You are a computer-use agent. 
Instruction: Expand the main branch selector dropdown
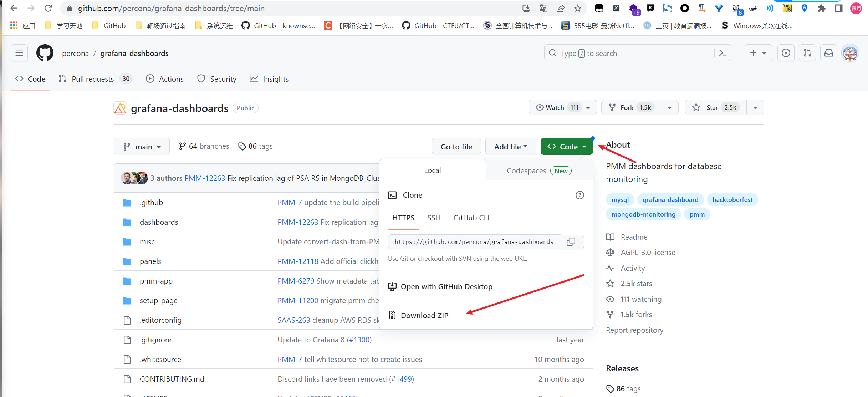tap(142, 147)
